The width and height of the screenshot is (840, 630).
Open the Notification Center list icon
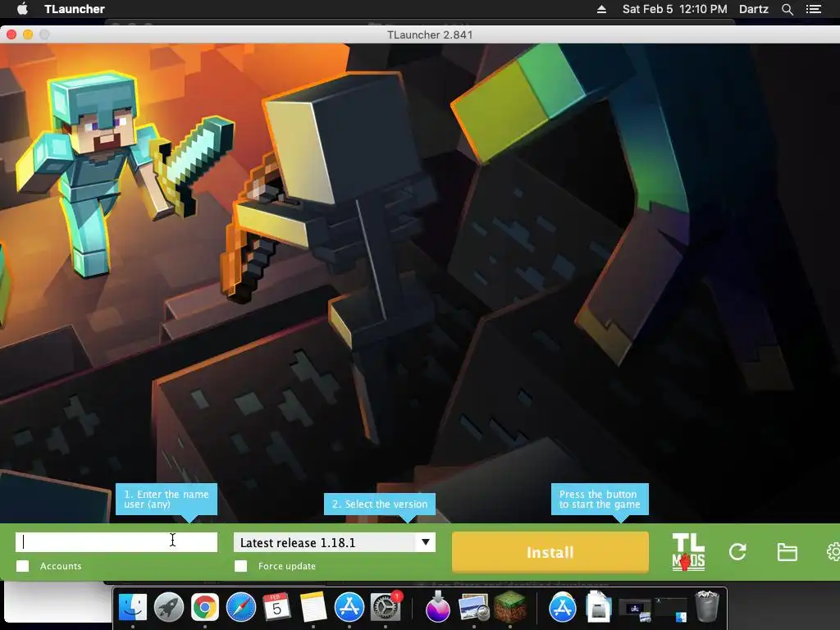[x=814, y=9]
